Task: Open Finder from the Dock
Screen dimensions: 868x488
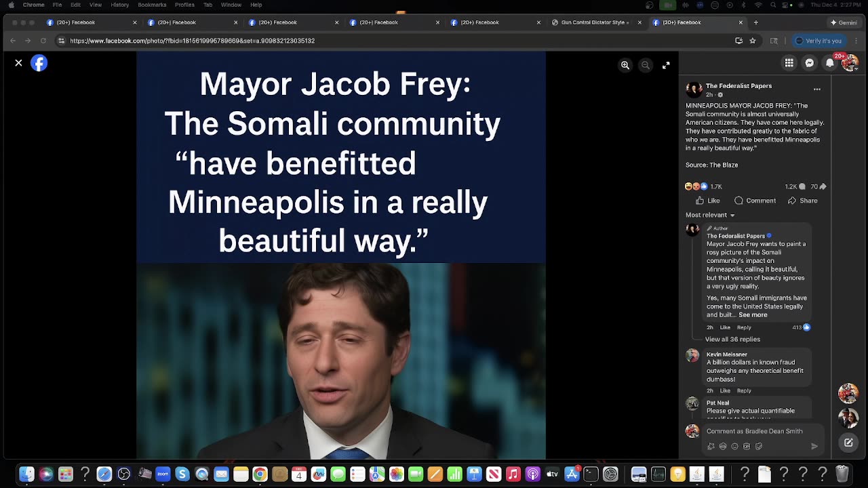Action: [26, 474]
